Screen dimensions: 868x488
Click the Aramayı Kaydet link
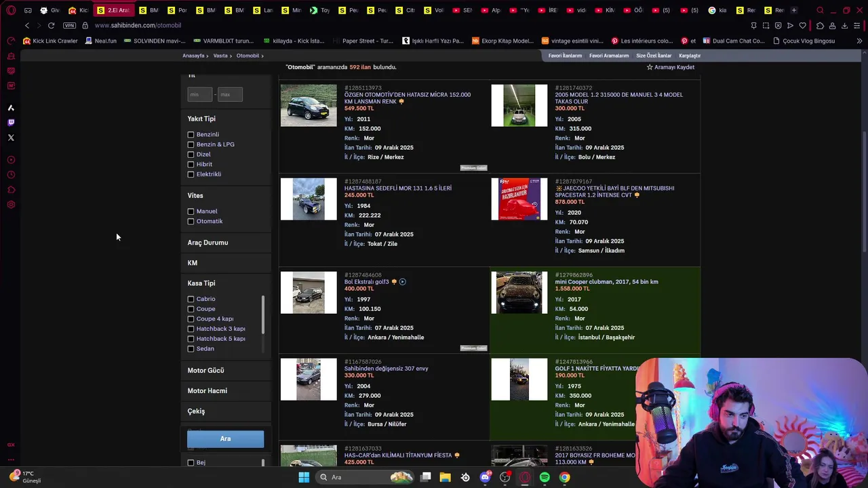pyautogui.click(x=674, y=67)
